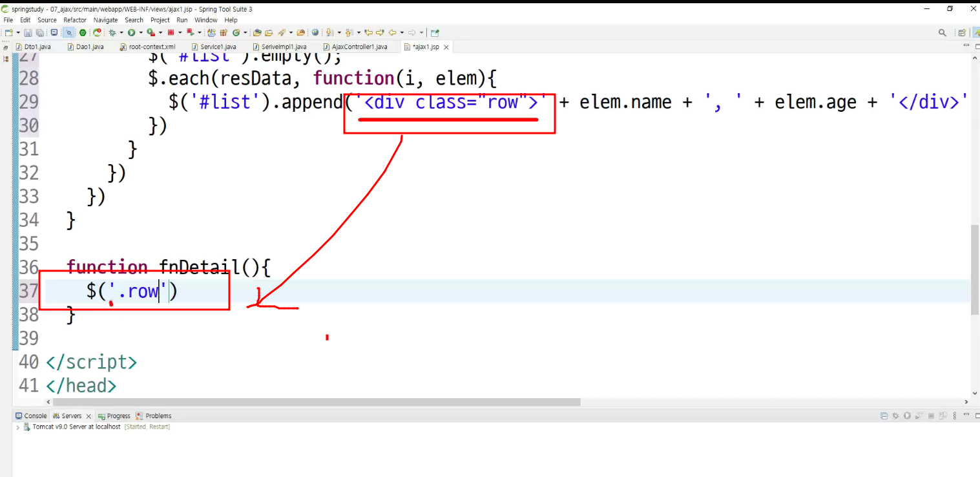Click the Open Type folder icon
The image size is (980, 477).
pos(257,32)
